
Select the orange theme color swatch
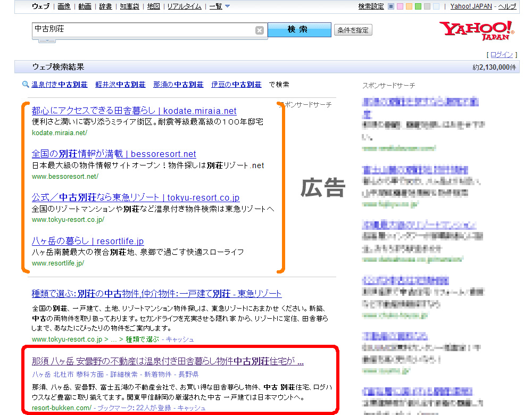[x=409, y=6]
